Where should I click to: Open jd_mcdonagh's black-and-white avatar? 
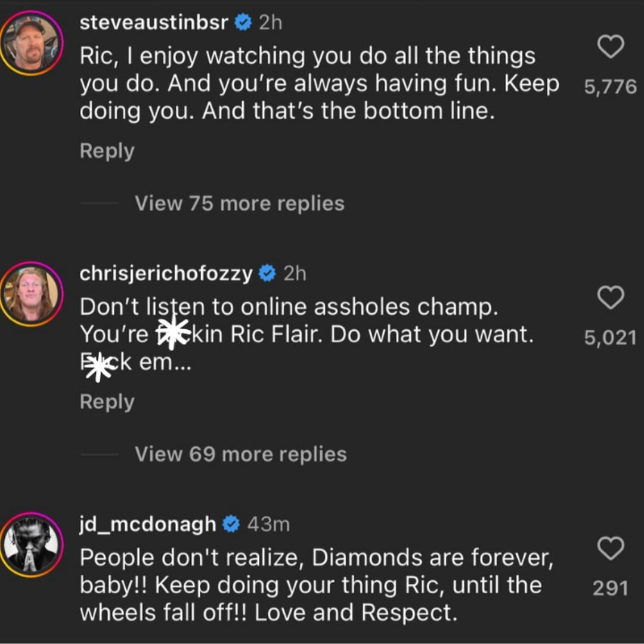(x=31, y=544)
